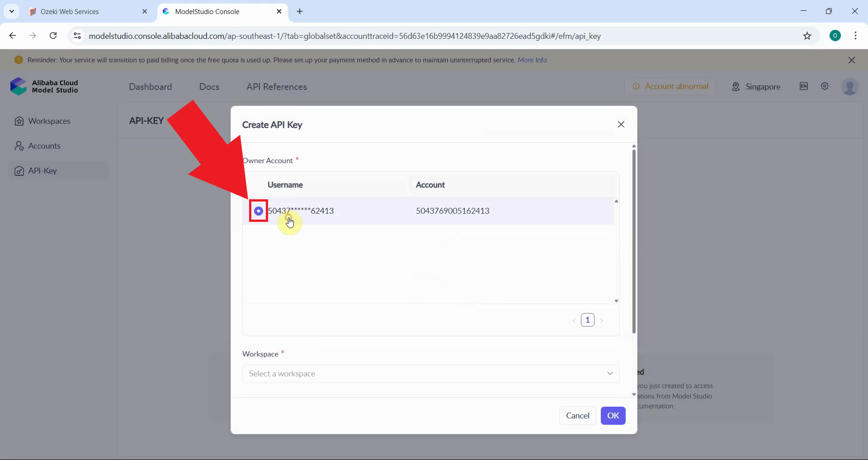Open the Select a workspace dropdown
868x460 pixels.
point(430,374)
